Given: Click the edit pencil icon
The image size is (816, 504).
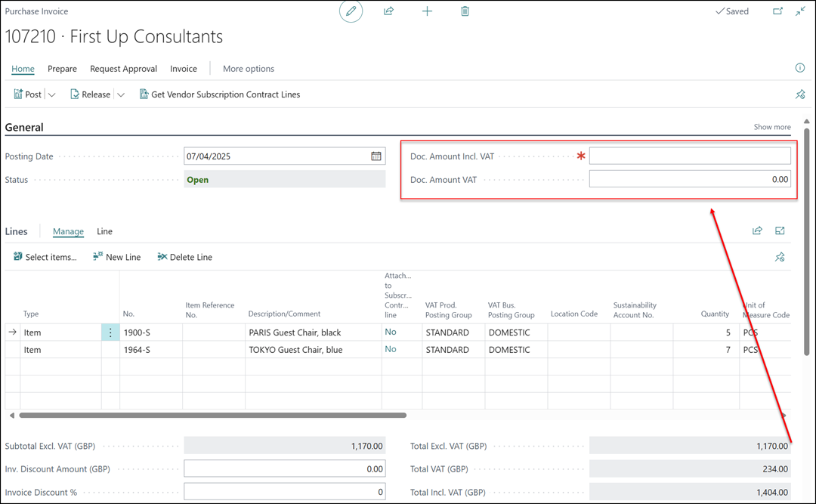Looking at the screenshot, I should 351,11.
